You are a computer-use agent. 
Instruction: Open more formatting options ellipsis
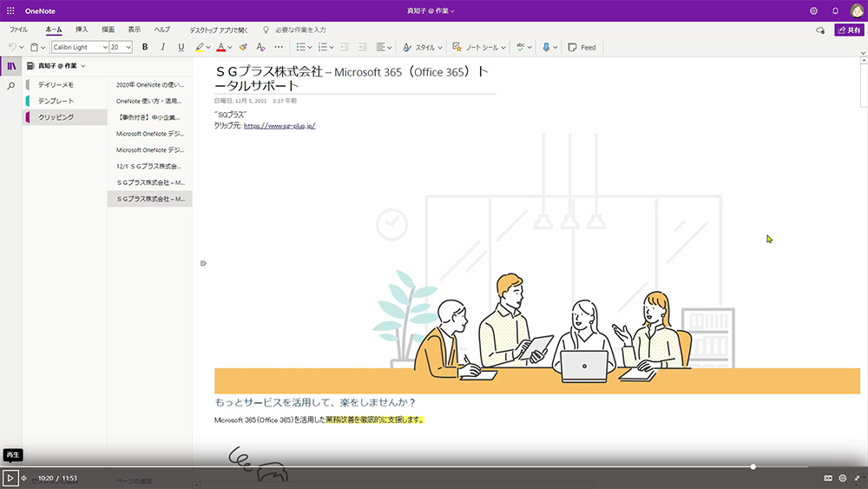[279, 47]
